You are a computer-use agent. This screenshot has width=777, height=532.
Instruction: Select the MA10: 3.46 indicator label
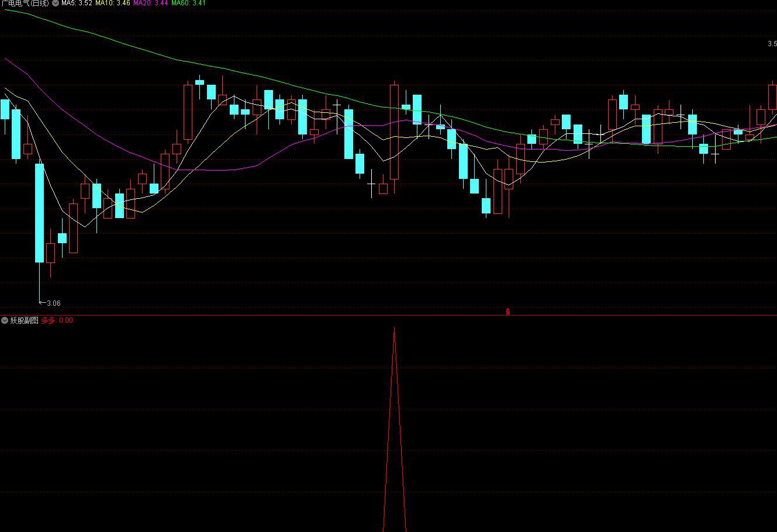[x=113, y=3]
